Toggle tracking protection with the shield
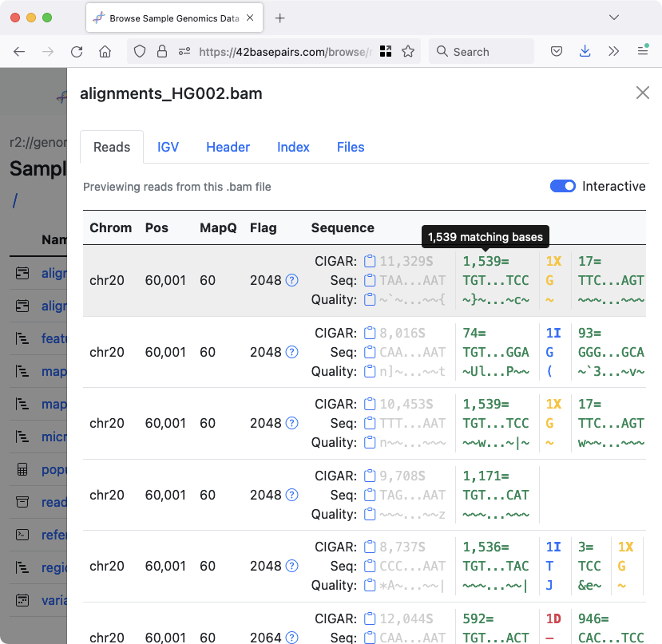 [140, 50]
